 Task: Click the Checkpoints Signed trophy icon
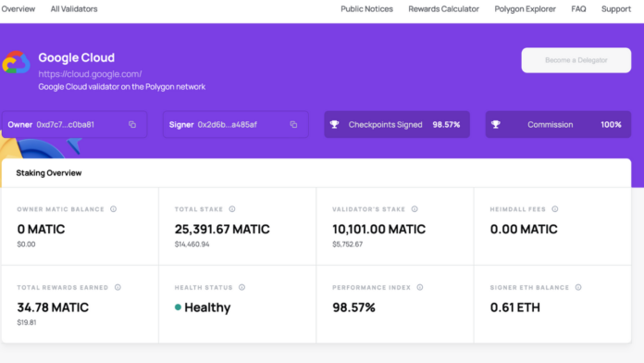pyautogui.click(x=334, y=124)
